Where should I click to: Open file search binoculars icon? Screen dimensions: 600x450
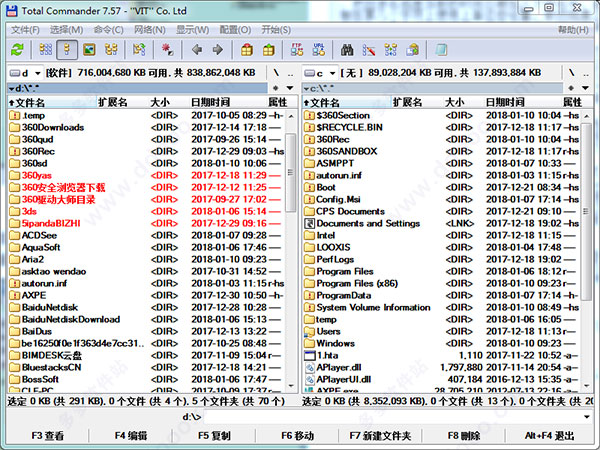[x=347, y=49]
